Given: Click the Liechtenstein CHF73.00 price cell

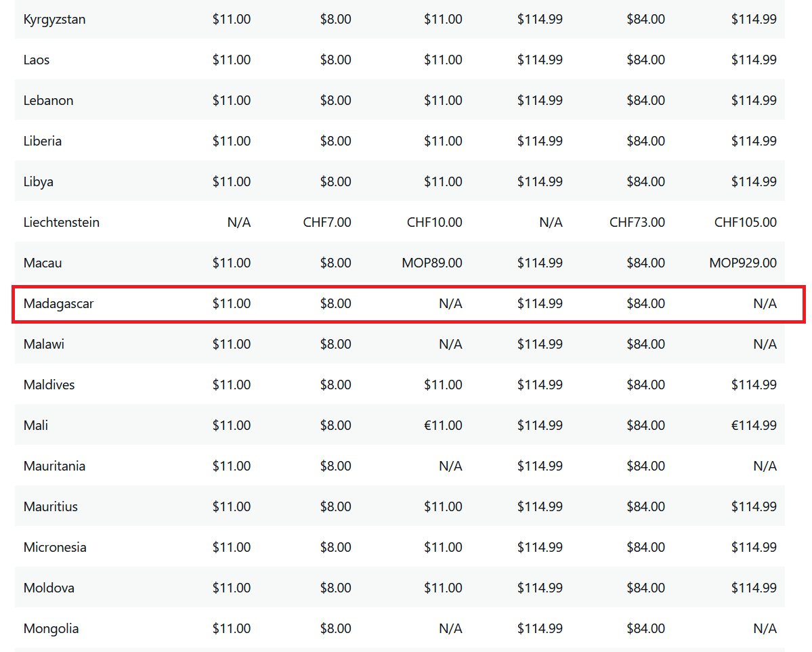Looking at the screenshot, I should (637, 222).
